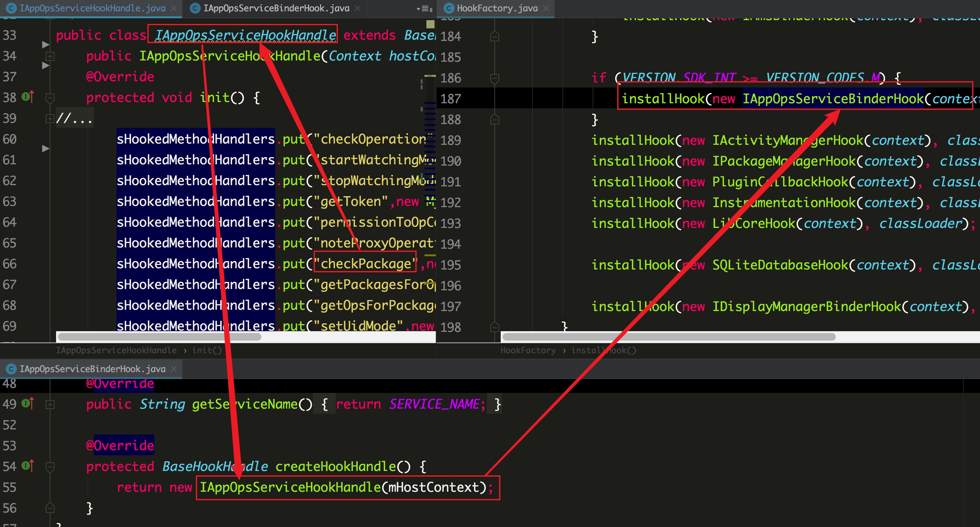Click the yellow inspection indicator square in top editor
This screenshot has height=527, width=980.
tap(430, 24)
